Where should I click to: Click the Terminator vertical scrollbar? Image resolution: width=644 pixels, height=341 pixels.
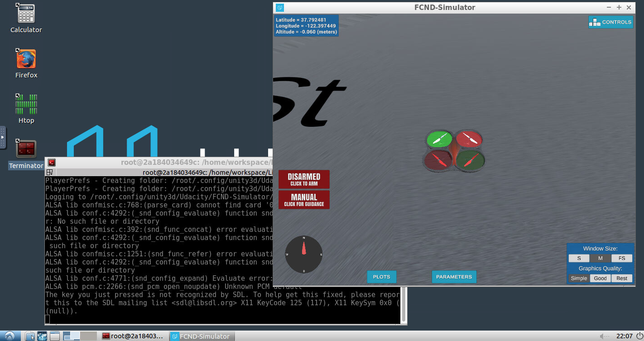click(404, 305)
